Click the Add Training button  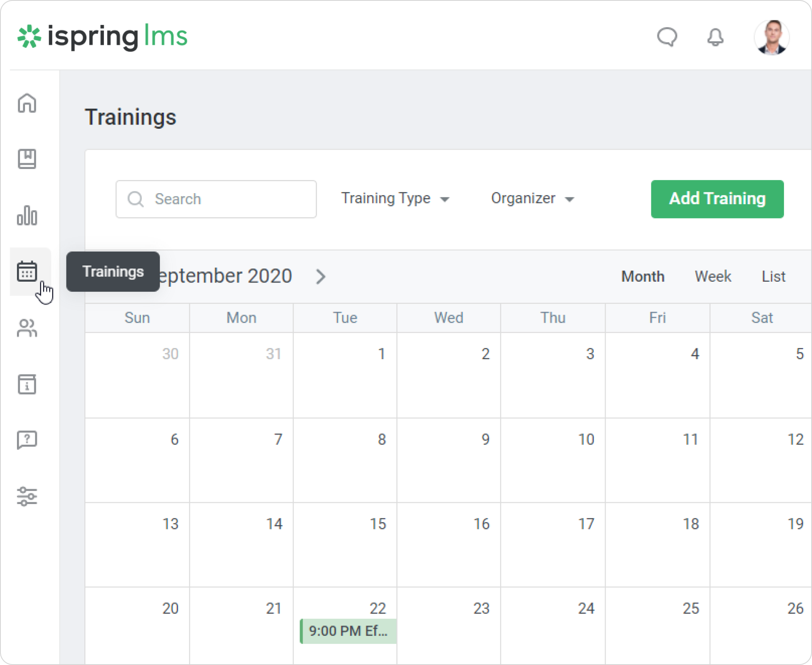click(717, 199)
